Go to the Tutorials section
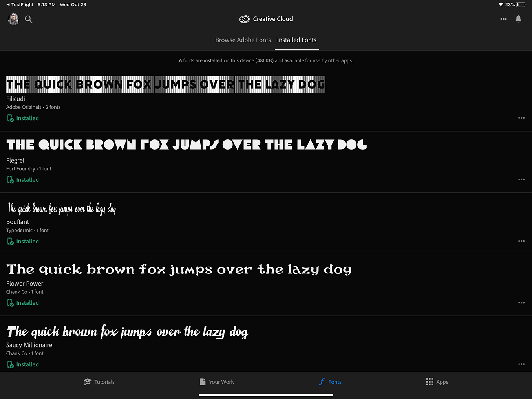Viewport: 532px width, 399px height. (x=99, y=382)
